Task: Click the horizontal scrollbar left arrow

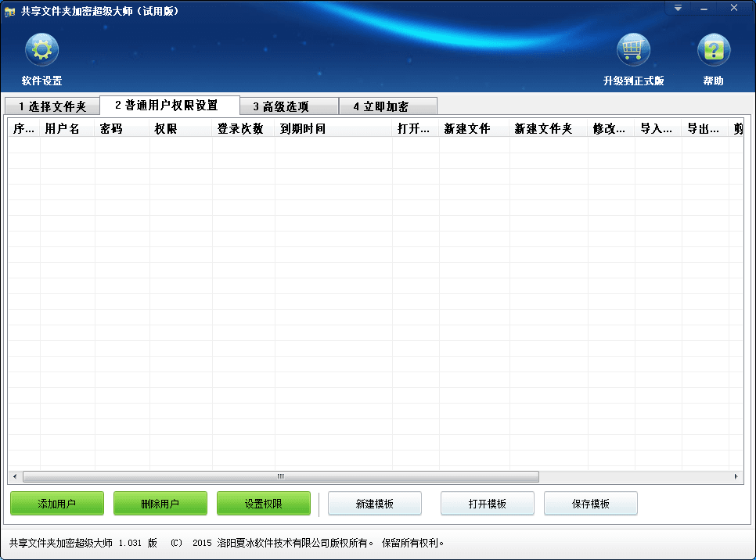Action: pos(15,476)
